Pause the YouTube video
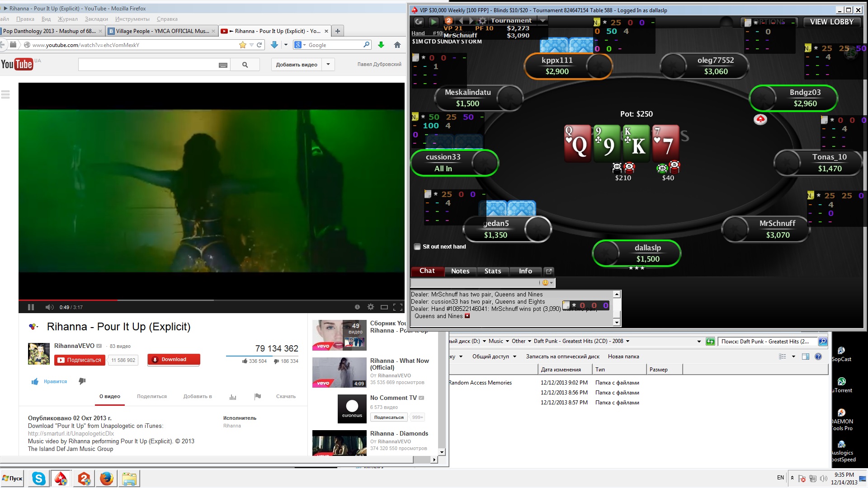The image size is (868, 488). [x=31, y=307]
